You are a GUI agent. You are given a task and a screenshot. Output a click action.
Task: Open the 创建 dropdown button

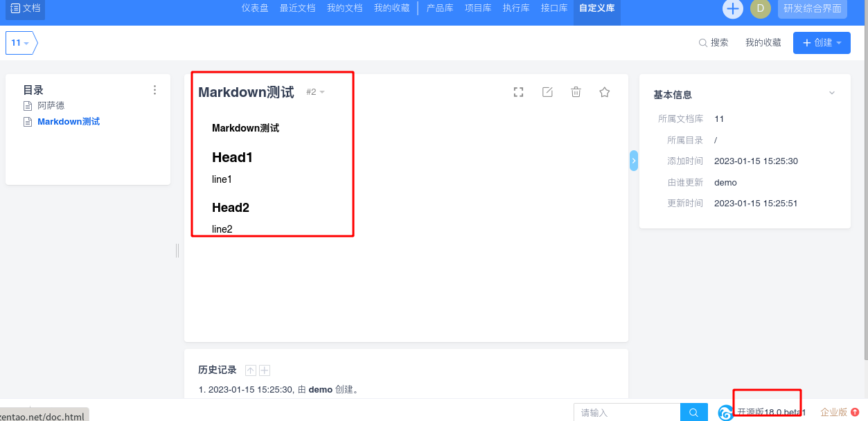(x=822, y=43)
